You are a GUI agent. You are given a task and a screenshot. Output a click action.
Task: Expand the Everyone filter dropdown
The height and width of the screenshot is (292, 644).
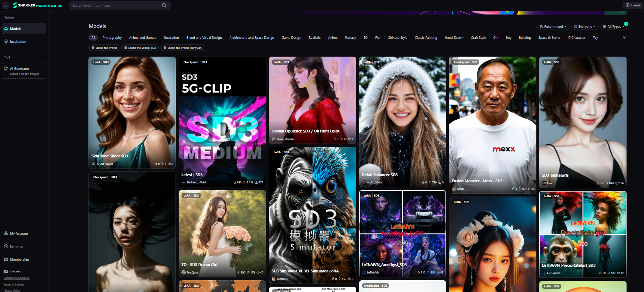click(585, 27)
